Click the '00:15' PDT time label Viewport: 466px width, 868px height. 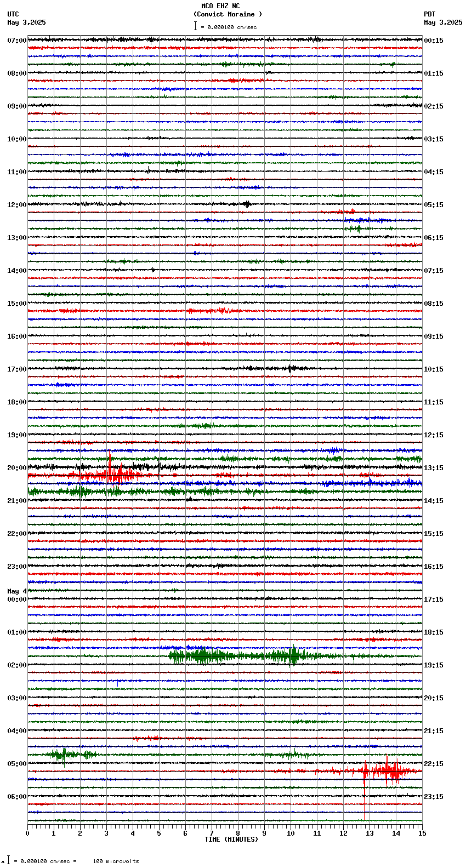tap(434, 41)
